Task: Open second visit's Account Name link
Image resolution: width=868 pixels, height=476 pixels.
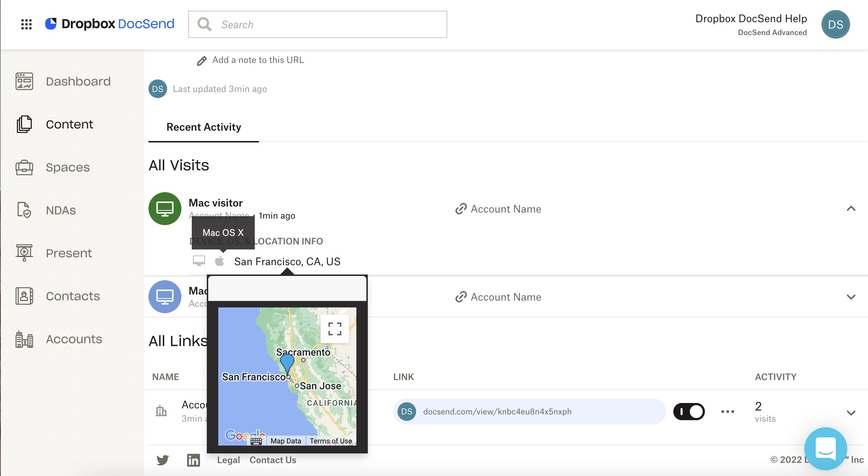Action: 506,297
